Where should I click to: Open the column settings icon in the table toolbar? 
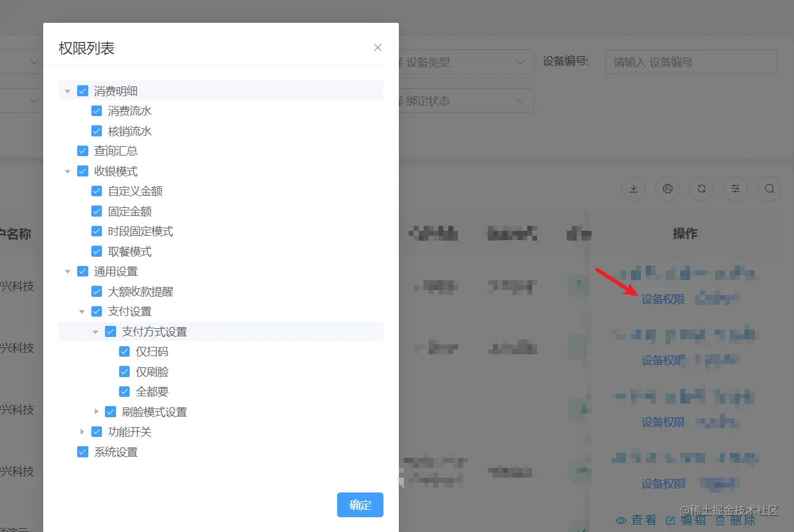(735, 189)
